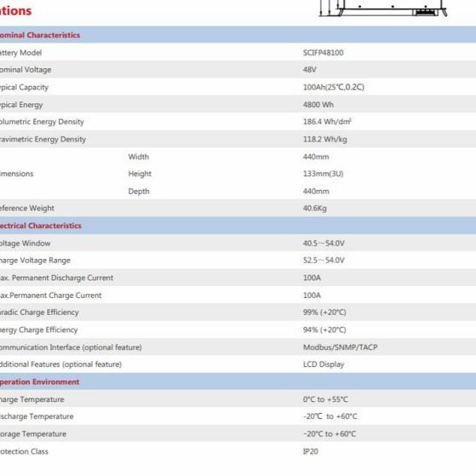Click the 52.5~54.0V charge voltage value
Viewport: 476px width, 476px height.
(324, 261)
